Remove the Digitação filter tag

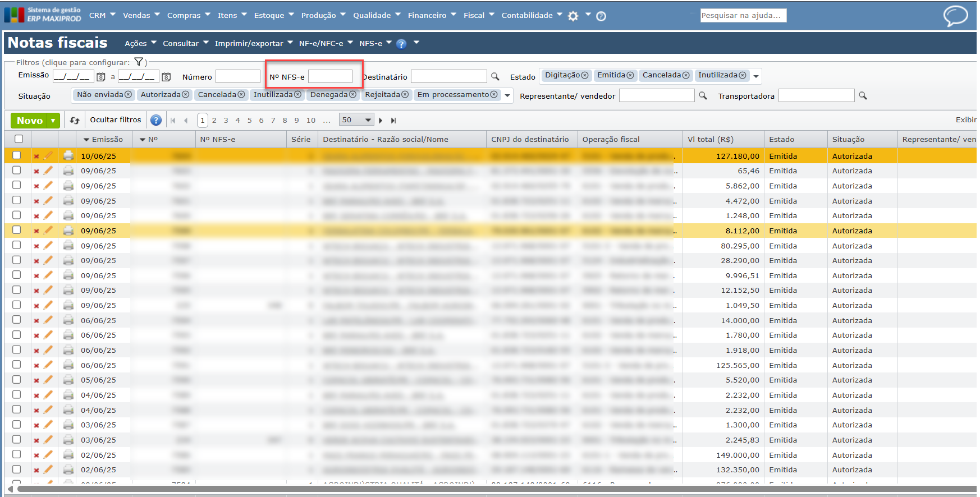[585, 75]
